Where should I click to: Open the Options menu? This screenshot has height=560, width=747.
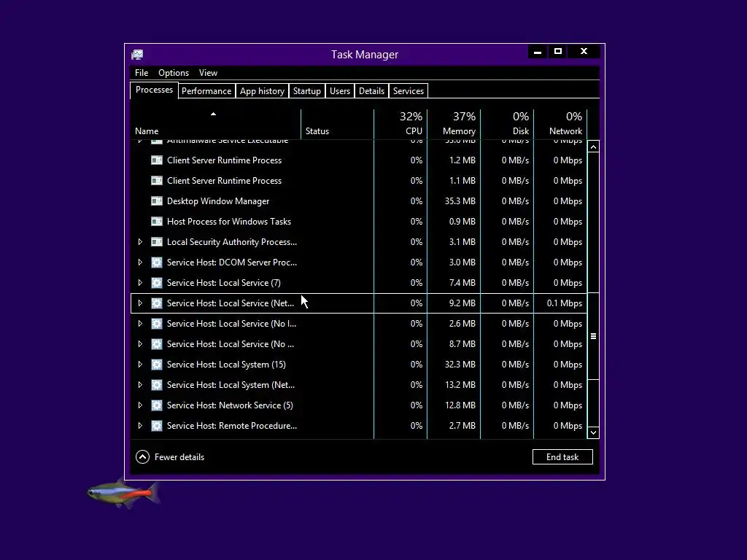[x=174, y=73]
